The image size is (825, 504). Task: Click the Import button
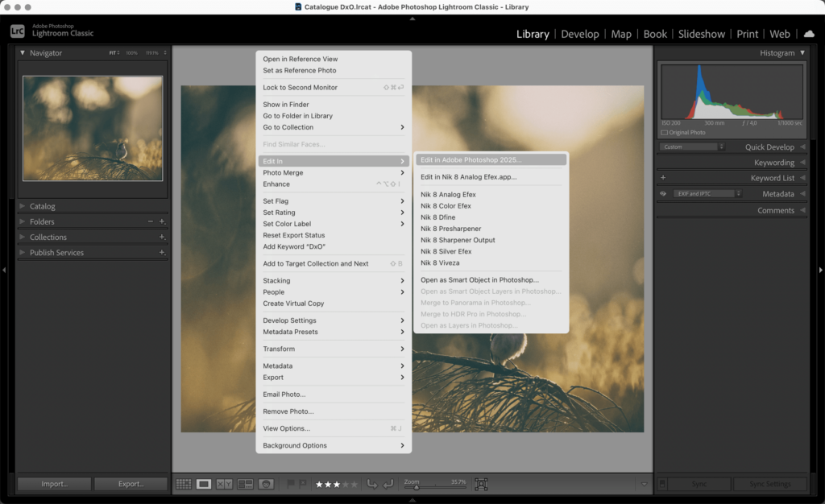[54, 484]
